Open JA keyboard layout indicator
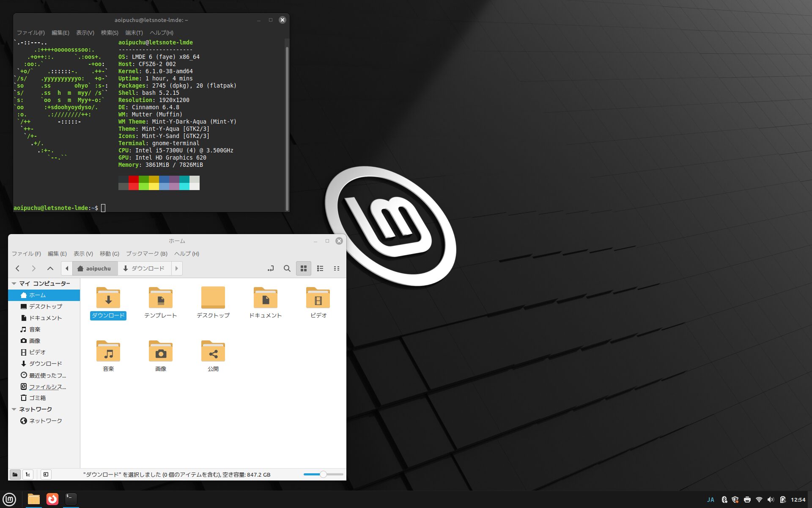 click(710, 500)
